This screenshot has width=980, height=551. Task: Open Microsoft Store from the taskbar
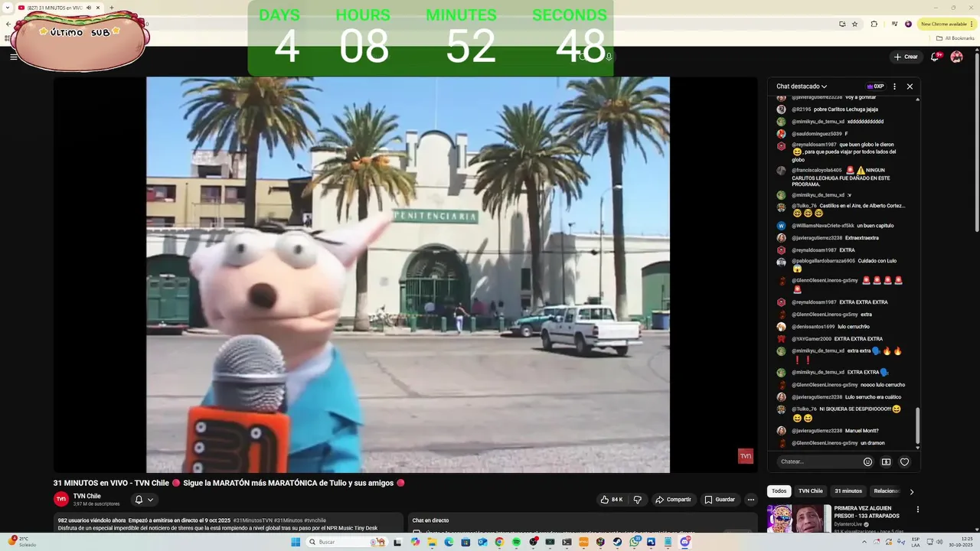tap(465, 542)
